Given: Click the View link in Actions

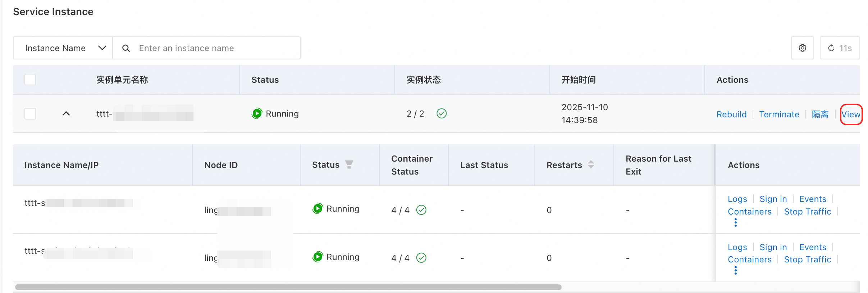Looking at the screenshot, I should pos(850,114).
